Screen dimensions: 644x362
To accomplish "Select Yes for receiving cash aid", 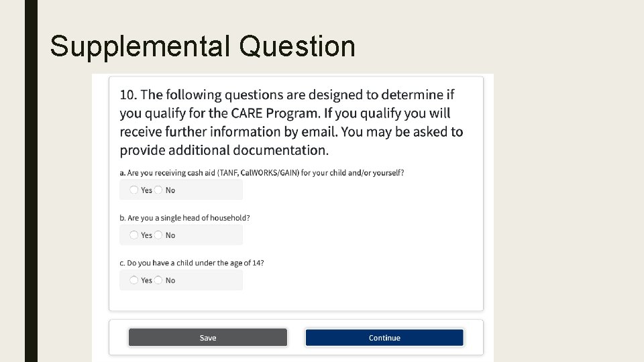I will click(x=134, y=190).
